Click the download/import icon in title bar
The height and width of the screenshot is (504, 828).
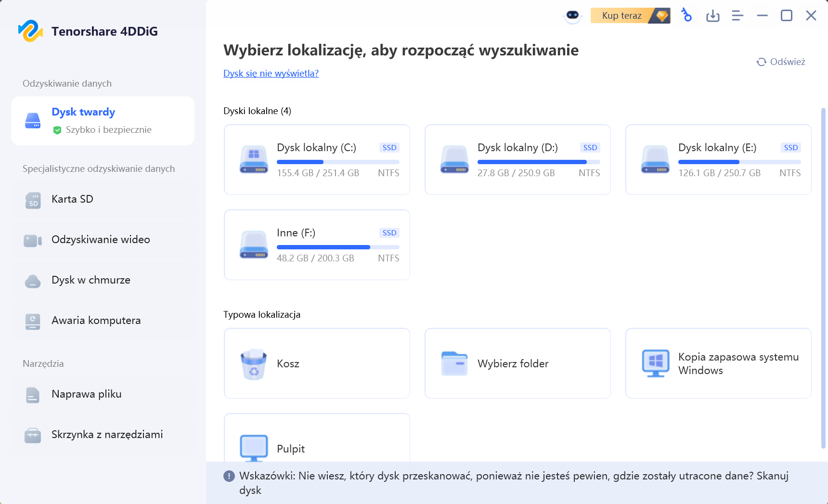(x=712, y=16)
